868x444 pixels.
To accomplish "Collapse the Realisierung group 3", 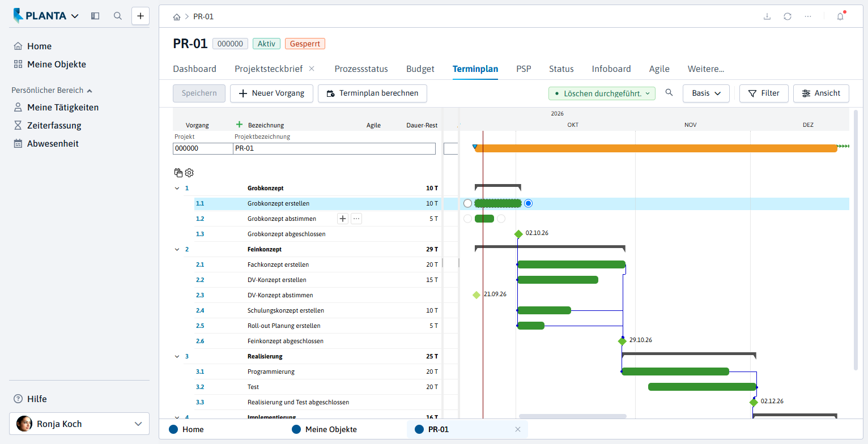I will pyautogui.click(x=177, y=356).
